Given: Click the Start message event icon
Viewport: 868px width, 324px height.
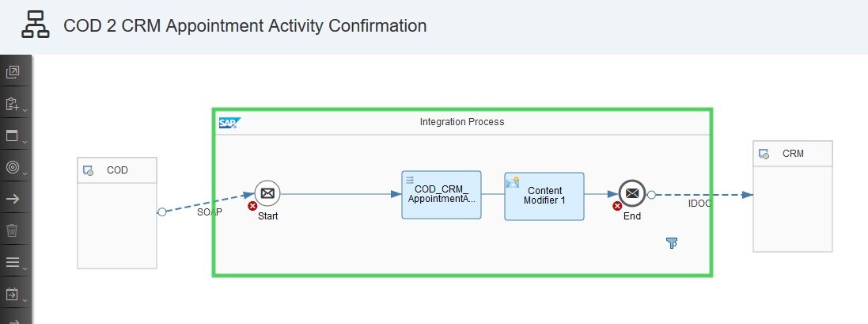Looking at the screenshot, I should 267,193.
